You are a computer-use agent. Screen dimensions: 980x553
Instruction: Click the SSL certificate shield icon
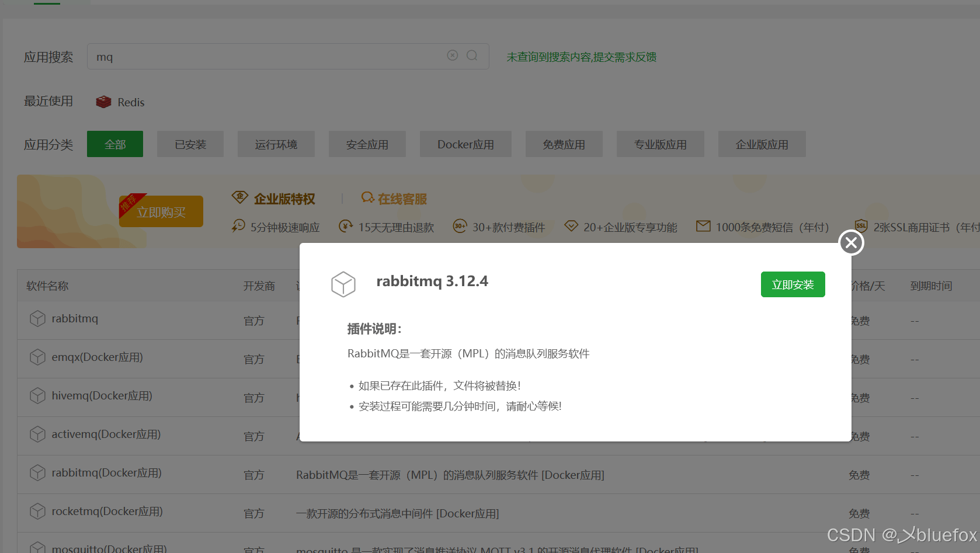point(861,226)
